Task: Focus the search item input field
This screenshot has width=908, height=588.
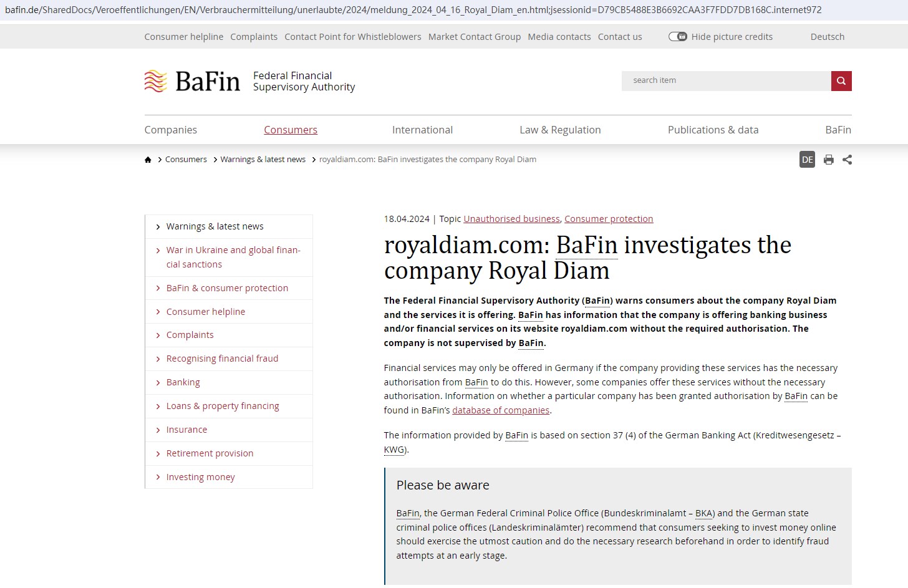Action: click(x=727, y=81)
